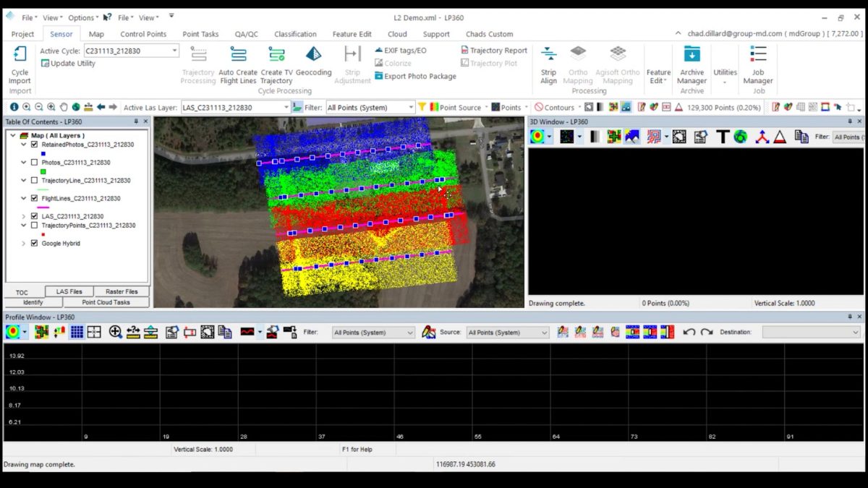Image resolution: width=868 pixels, height=488 pixels.
Task: Open the Active Las Layer dropdown
Action: click(286, 107)
